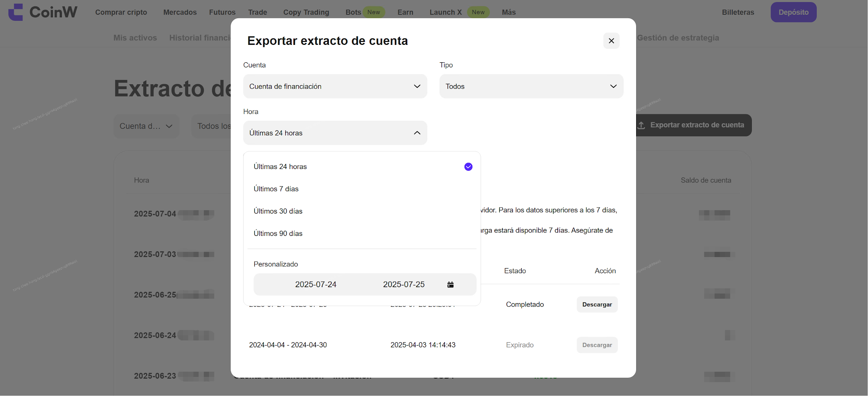Go to Mercados
The image size is (868, 396).
180,12
